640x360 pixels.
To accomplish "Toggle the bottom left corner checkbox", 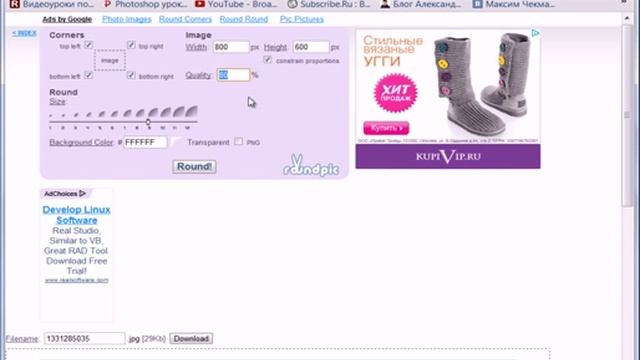I will (x=89, y=75).
